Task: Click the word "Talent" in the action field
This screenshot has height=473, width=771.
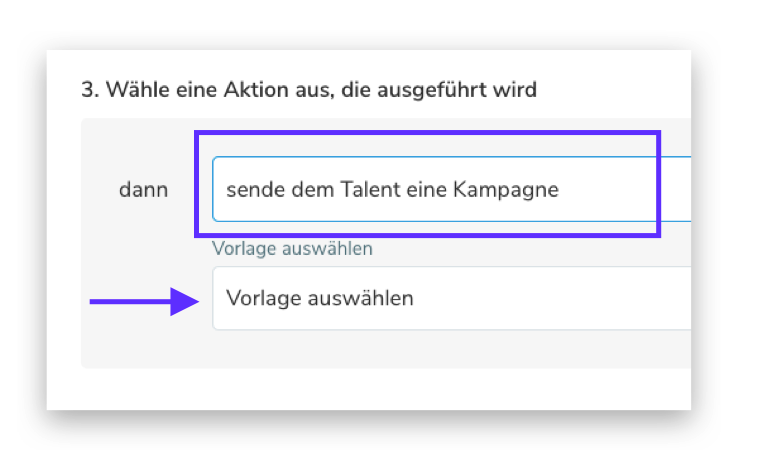Action: coord(371,188)
